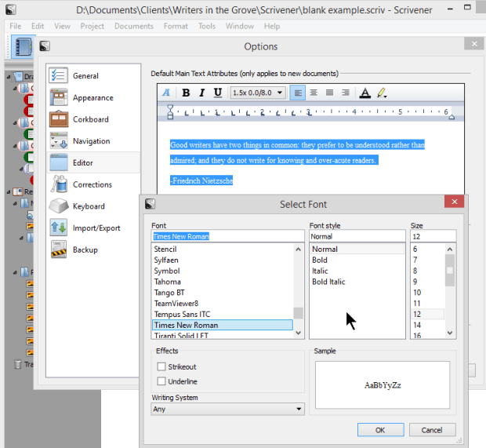486x448 pixels.
Task: Open the Window menu
Action: tap(240, 26)
